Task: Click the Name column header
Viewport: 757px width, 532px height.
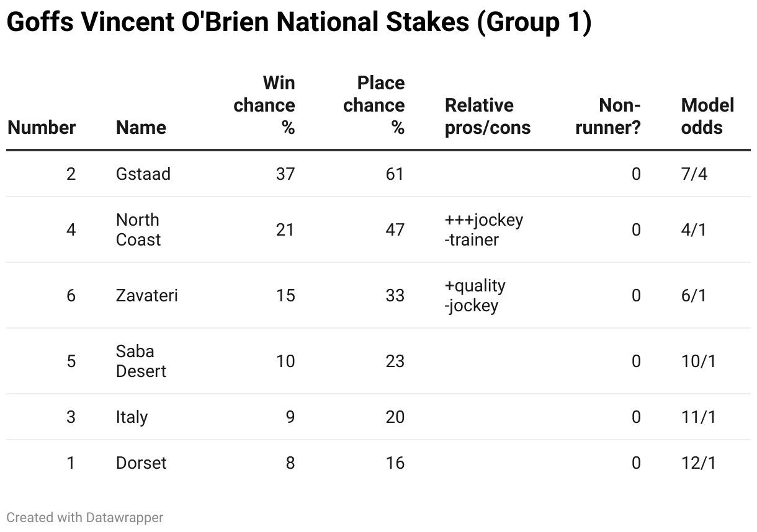Action: tap(141, 128)
